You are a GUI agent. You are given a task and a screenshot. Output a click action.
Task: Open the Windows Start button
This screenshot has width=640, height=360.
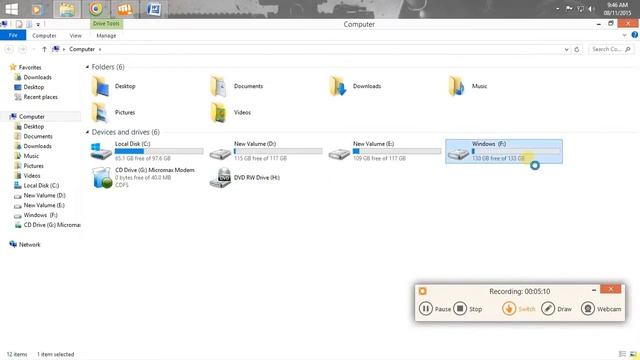coord(11,9)
